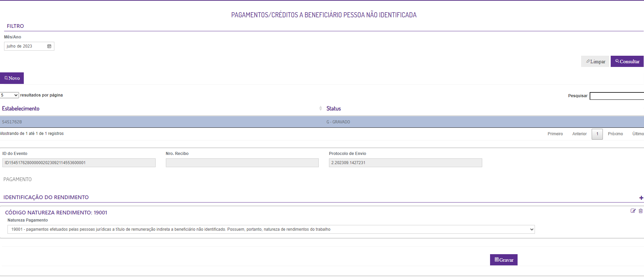Go to the Anterior page link
The height and width of the screenshot is (280, 644).
pos(579,134)
